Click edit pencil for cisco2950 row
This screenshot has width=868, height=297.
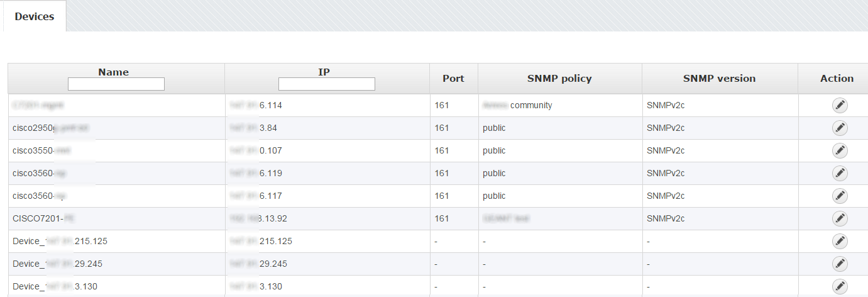click(x=840, y=128)
